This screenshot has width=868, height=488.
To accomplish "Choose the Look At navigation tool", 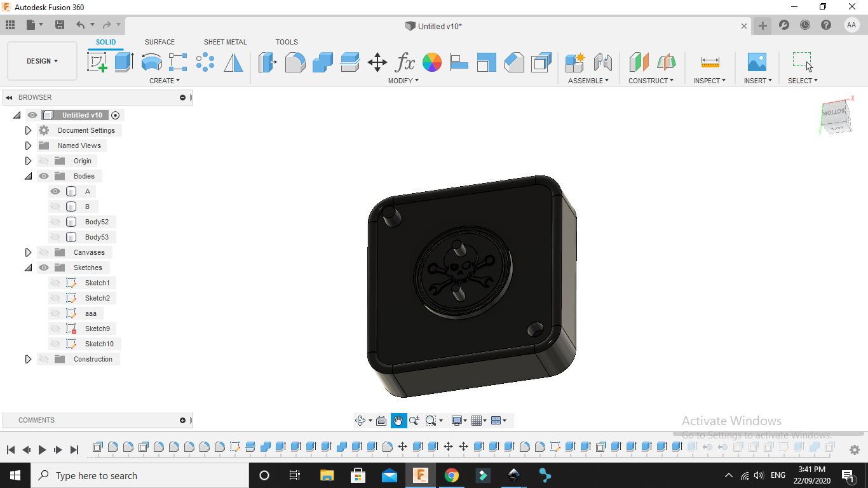I will point(381,421).
